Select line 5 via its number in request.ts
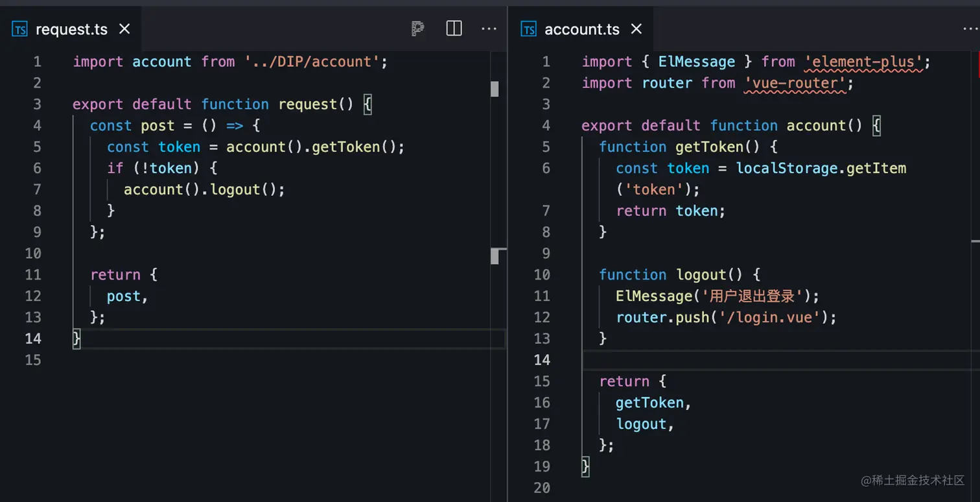Screen dimensions: 980x502 click(37, 147)
